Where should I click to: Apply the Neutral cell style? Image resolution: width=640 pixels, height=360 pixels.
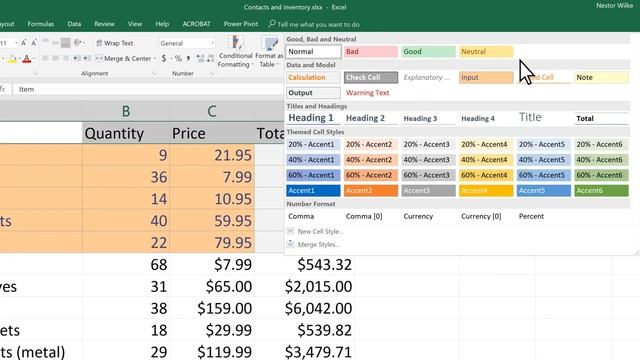click(486, 51)
